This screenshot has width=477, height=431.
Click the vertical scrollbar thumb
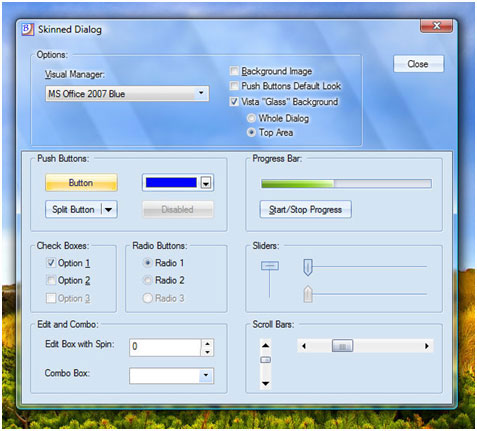click(x=265, y=360)
